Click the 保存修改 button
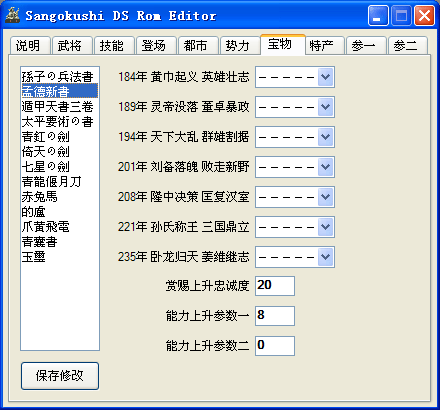Image resolution: width=440 pixels, height=410 pixels. 60,376
